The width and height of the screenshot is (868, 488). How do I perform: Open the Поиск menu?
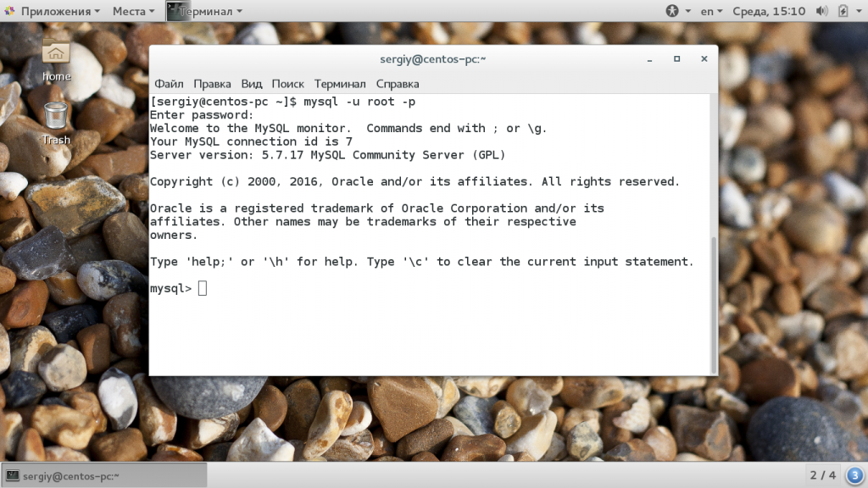288,84
